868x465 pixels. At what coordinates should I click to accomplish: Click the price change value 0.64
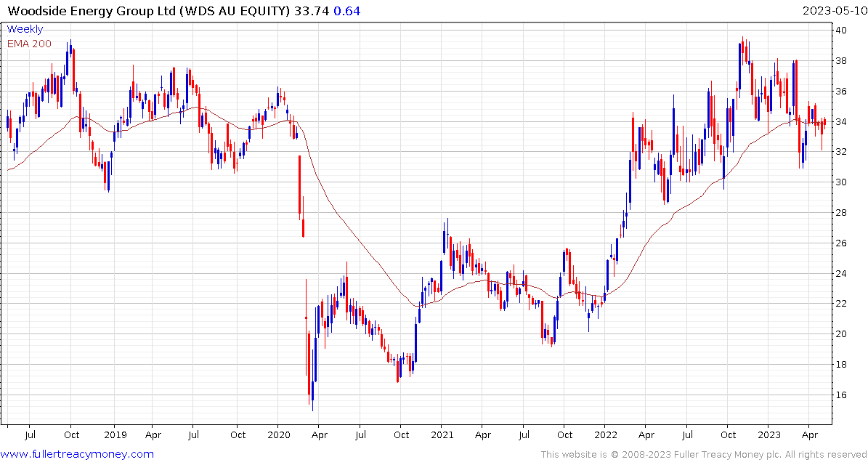point(346,10)
